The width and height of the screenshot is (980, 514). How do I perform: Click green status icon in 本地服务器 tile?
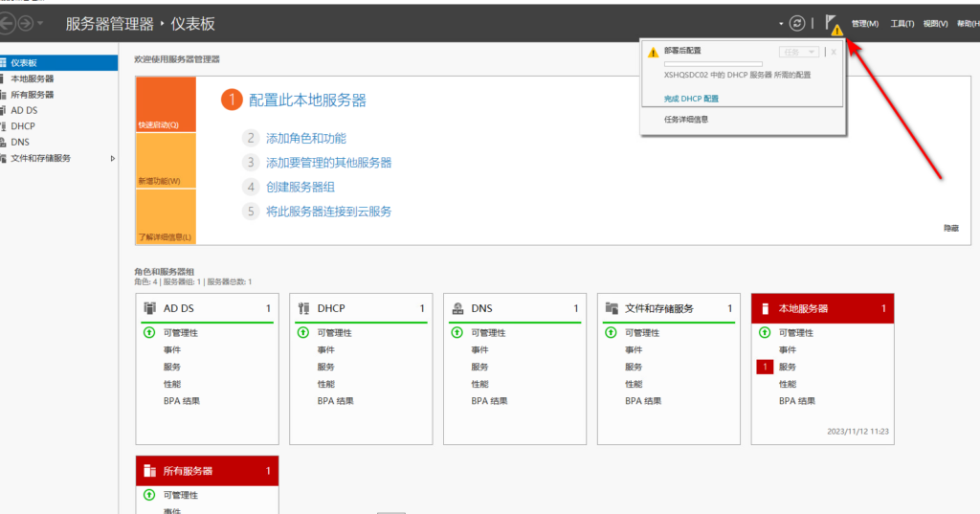click(x=765, y=333)
